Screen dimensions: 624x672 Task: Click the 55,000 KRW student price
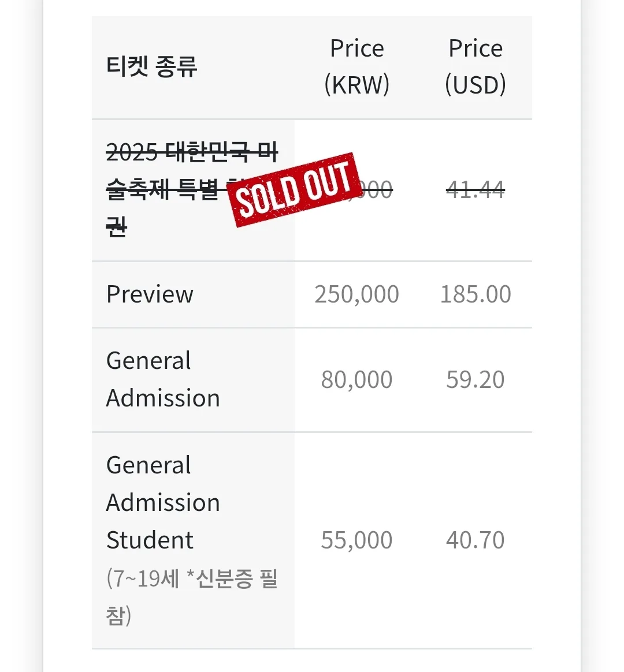(356, 540)
